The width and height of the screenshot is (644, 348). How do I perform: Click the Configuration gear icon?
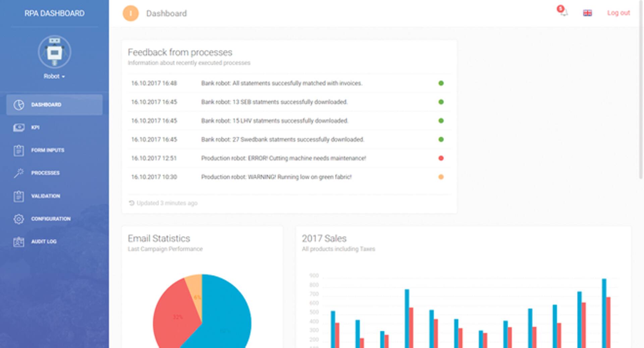tap(19, 219)
